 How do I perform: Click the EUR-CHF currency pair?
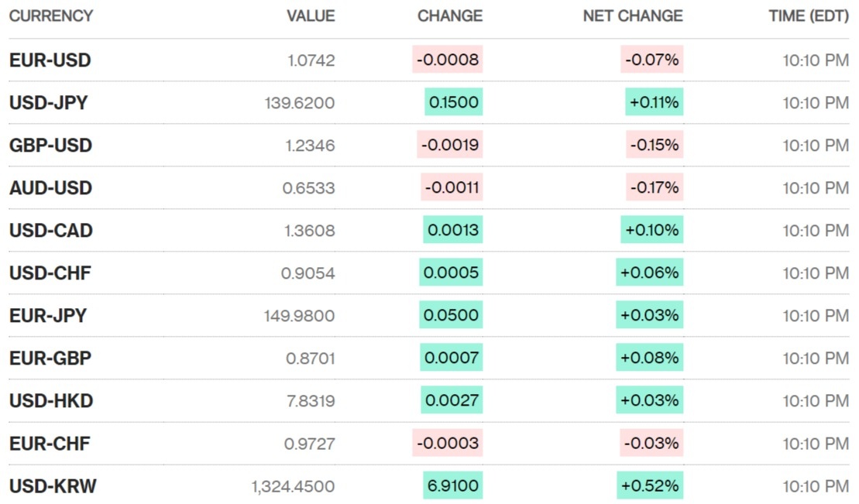point(50,444)
